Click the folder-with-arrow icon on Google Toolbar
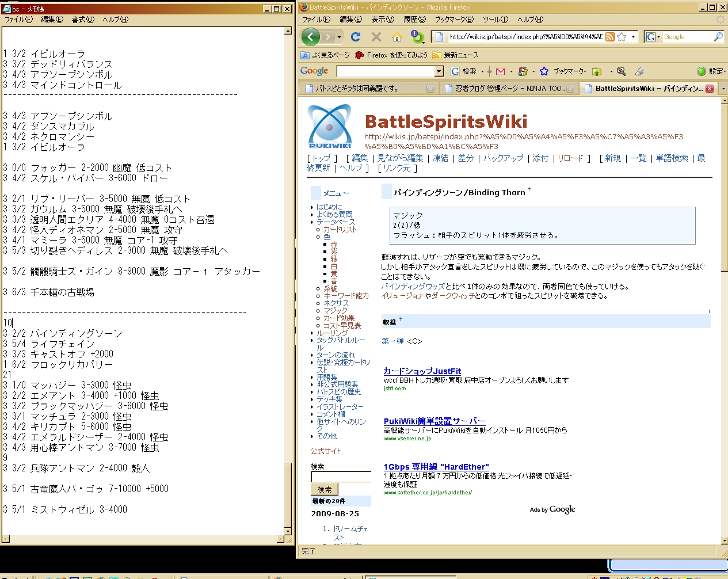 point(597,71)
